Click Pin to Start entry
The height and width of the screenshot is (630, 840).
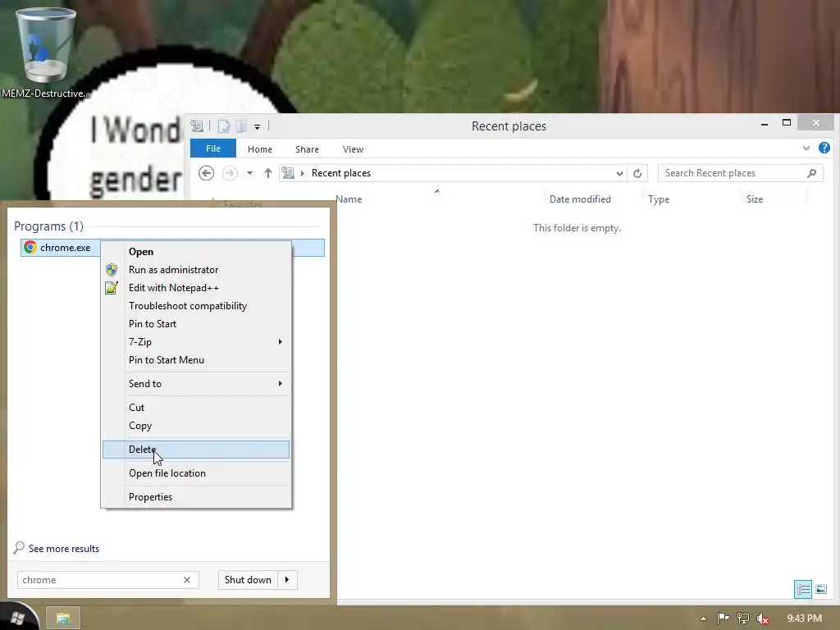click(x=196, y=323)
